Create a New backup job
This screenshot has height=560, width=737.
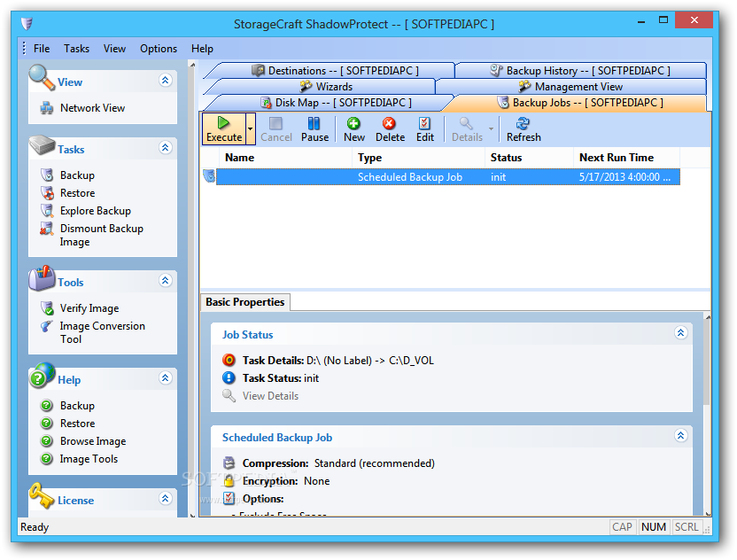click(x=354, y=129)
